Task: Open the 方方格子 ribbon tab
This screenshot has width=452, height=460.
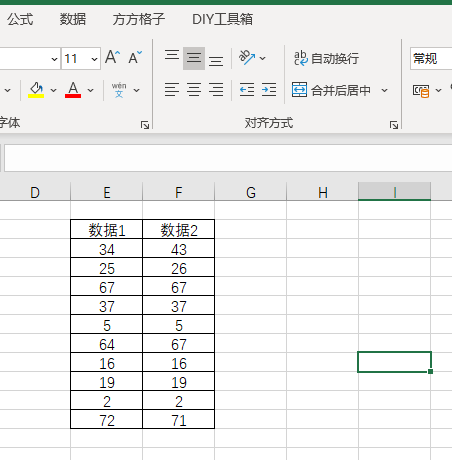Action: tap(139, 19)
